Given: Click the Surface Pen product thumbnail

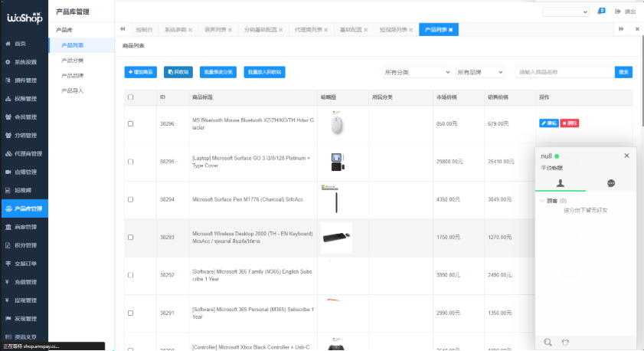Looking at the screenshot, I should (x=336, y=199).
